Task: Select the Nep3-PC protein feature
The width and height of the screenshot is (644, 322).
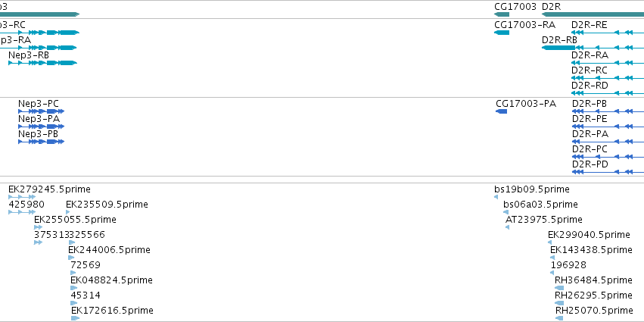Action: (x=41, y=111)
